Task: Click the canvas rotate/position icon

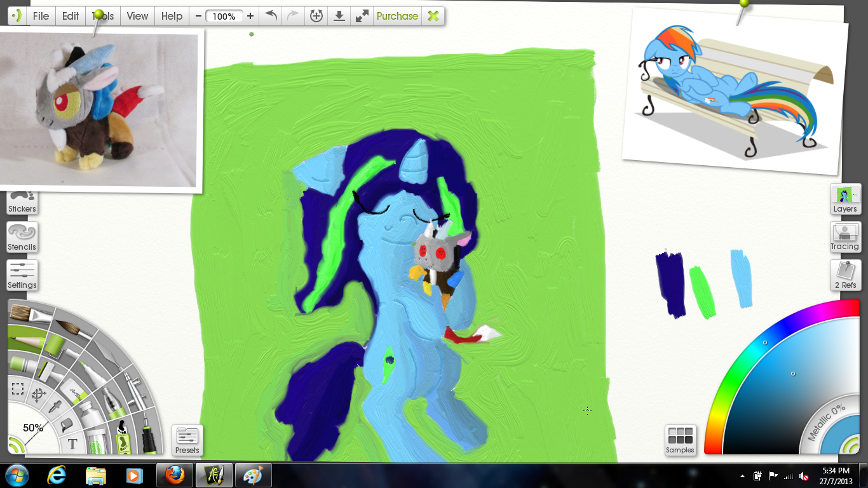Action: tap(316, 16)
